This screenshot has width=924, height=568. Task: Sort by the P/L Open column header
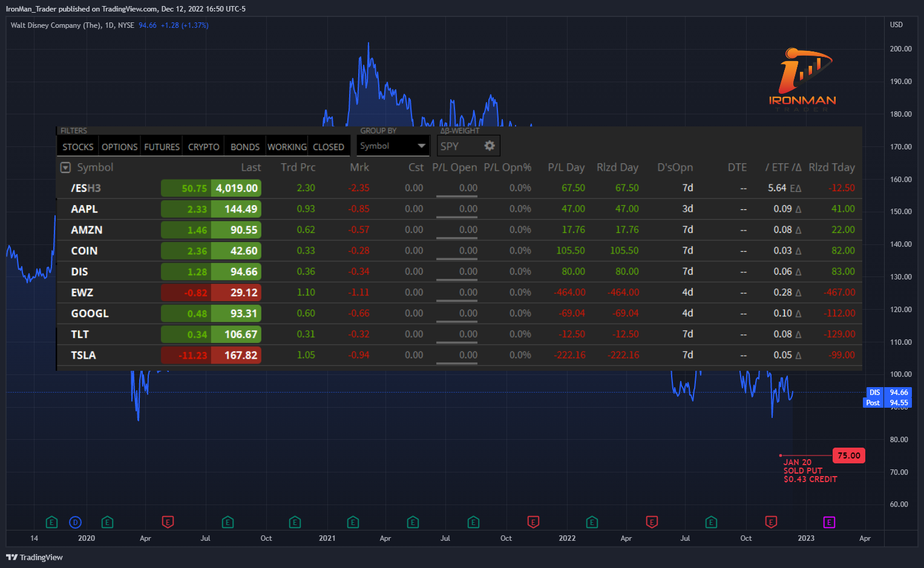click(454, 168)
